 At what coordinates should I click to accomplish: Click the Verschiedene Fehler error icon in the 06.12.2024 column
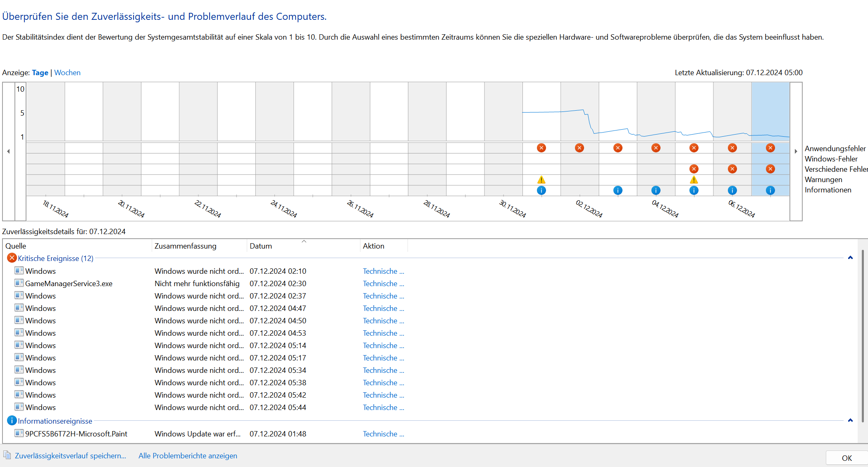(732, 169)
